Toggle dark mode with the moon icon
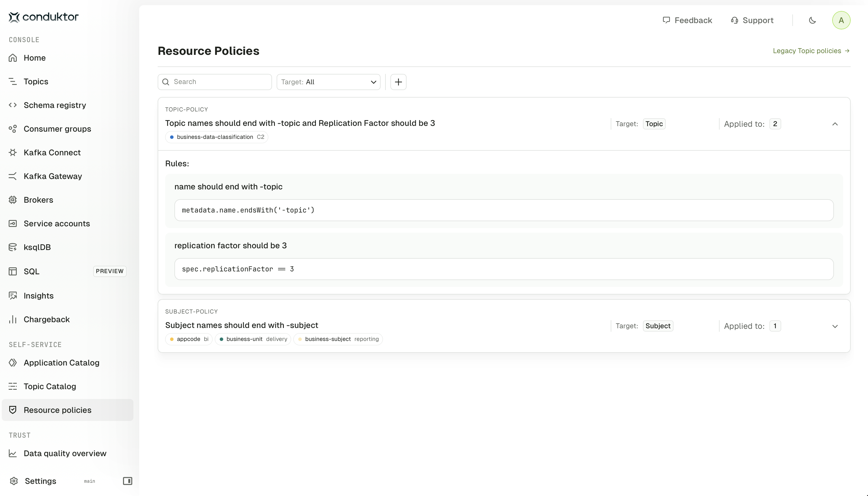The image size is (868, 496). 813,20
